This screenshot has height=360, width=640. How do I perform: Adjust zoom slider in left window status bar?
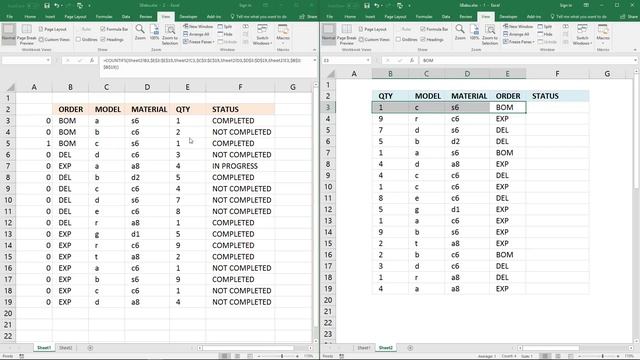[x=282, y=356]
